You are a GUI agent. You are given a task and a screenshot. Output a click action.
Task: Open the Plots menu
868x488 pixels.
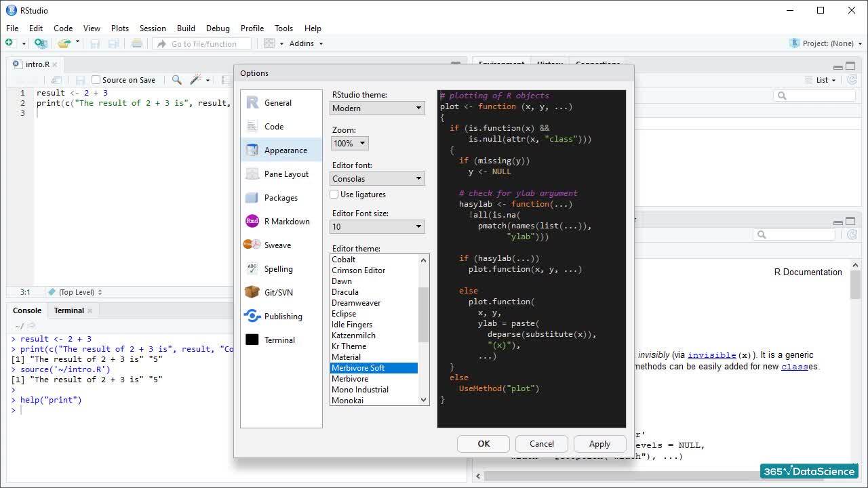point(120,28)
